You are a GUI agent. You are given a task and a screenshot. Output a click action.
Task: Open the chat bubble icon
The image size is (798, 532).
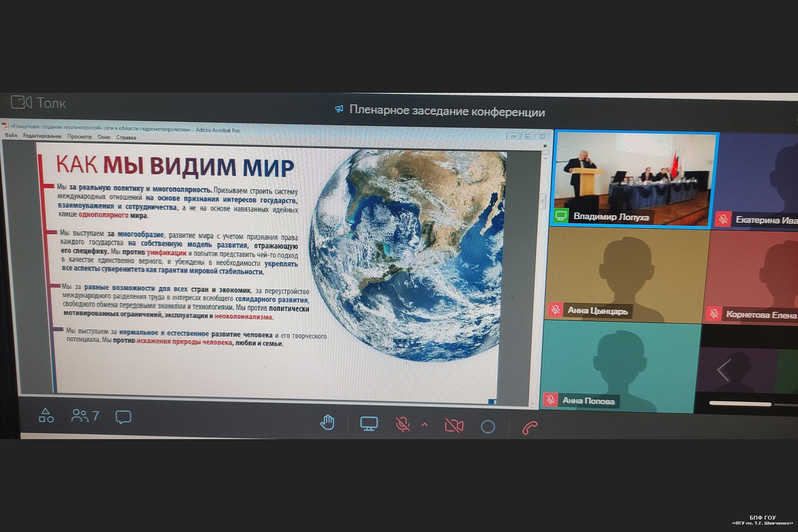coord(123,417)
